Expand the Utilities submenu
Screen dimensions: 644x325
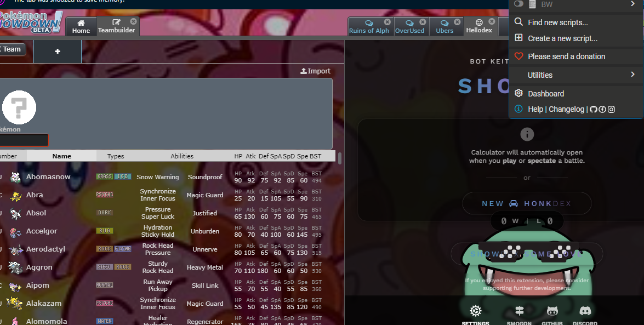pyautogui.click(x=576, y=75)
